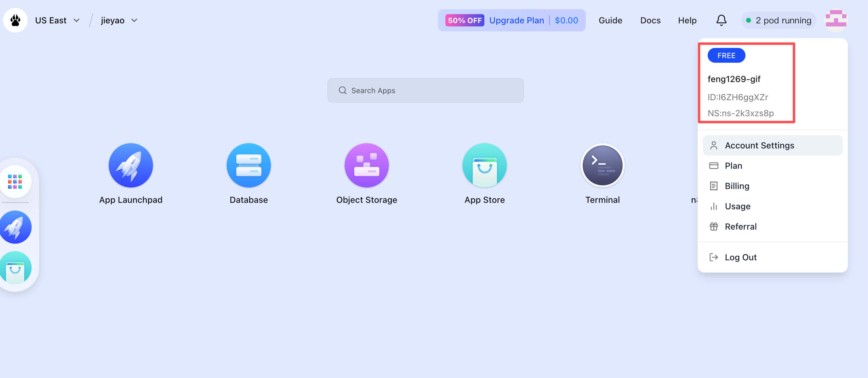Open the App Store shopping bag icon
This screenshot has width=868, height=378.
click(x=484, y=165)
